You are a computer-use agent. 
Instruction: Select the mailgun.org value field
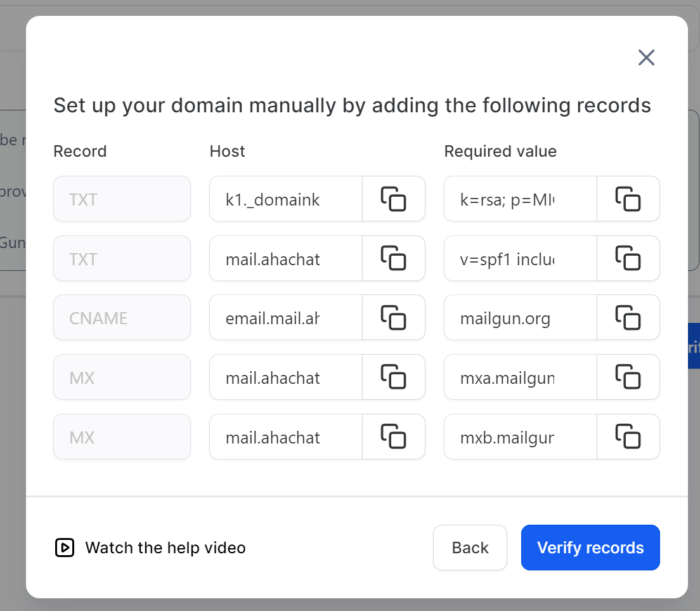coord(521,318)
